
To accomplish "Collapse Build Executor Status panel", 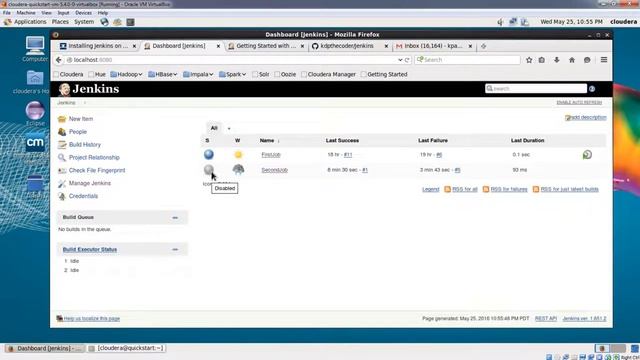I will (x=175, y=249).
